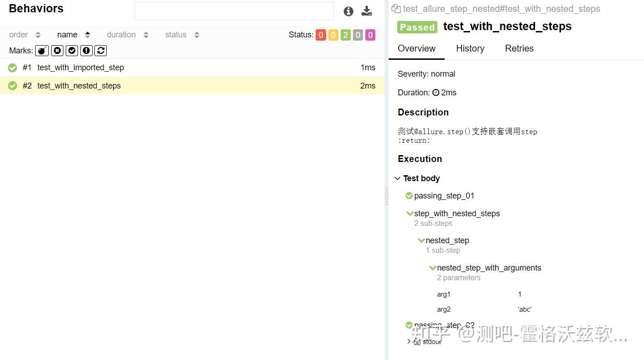
Task: Sort the list by order
Action: (x=19, y=35)
